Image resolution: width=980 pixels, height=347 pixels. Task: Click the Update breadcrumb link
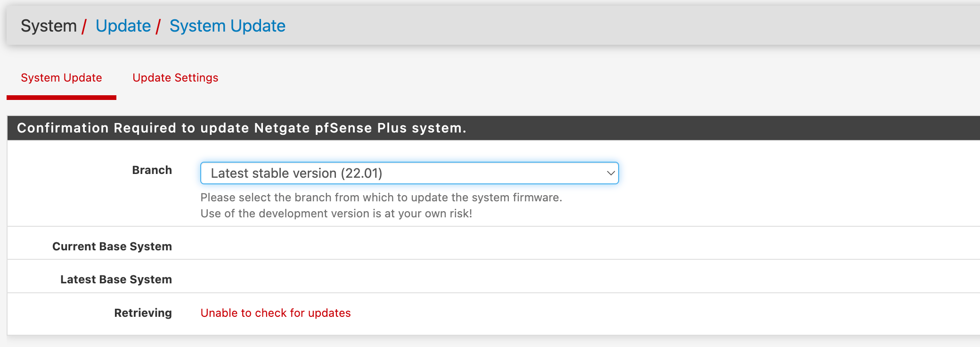tap(123, 26)
